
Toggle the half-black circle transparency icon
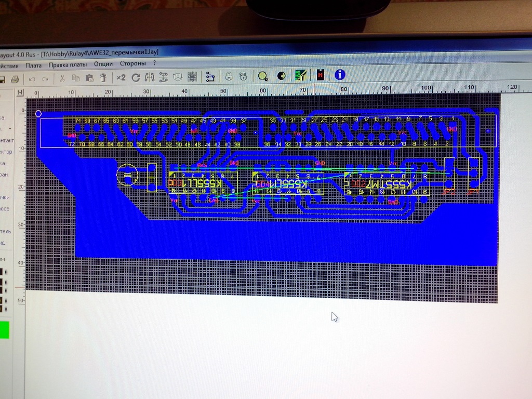coord(281,76)
